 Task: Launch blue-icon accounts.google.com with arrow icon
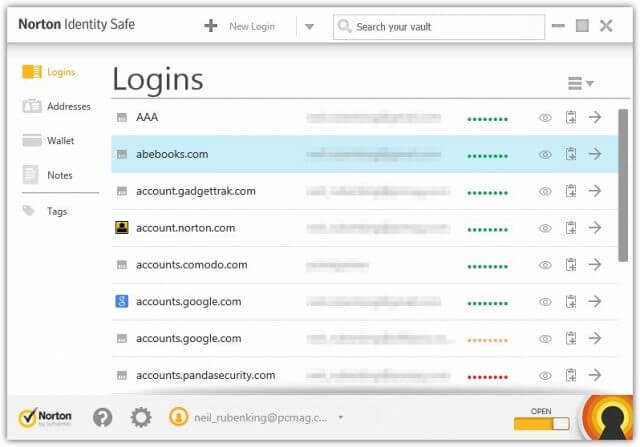point(595,301)
